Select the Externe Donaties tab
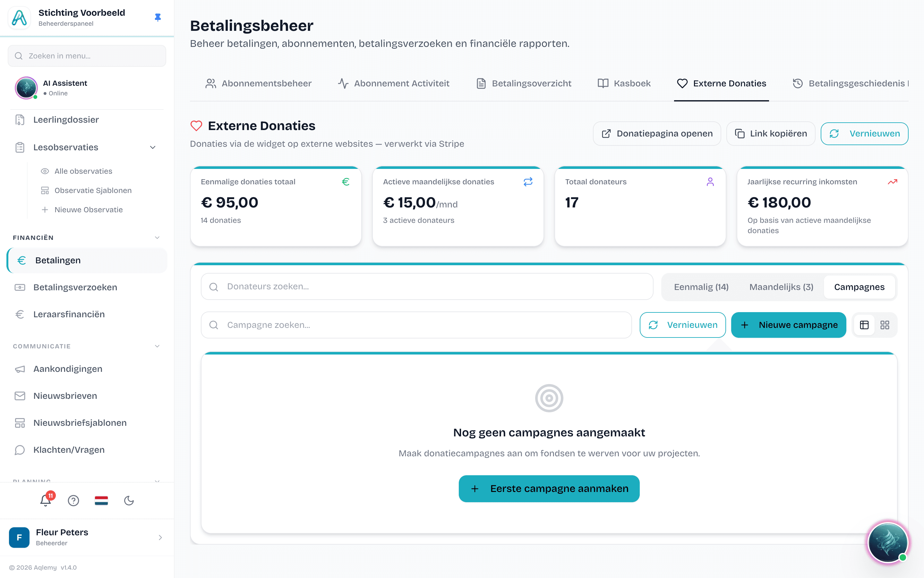 721,83
